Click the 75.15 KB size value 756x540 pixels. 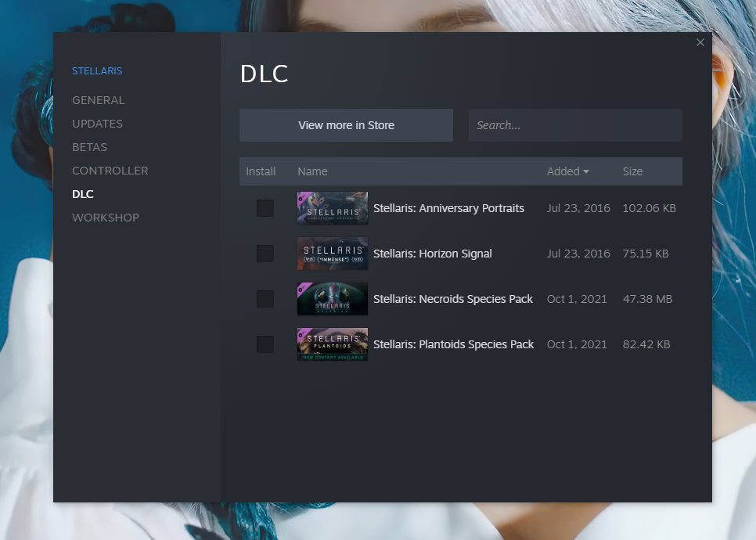(x=646, y=254)
